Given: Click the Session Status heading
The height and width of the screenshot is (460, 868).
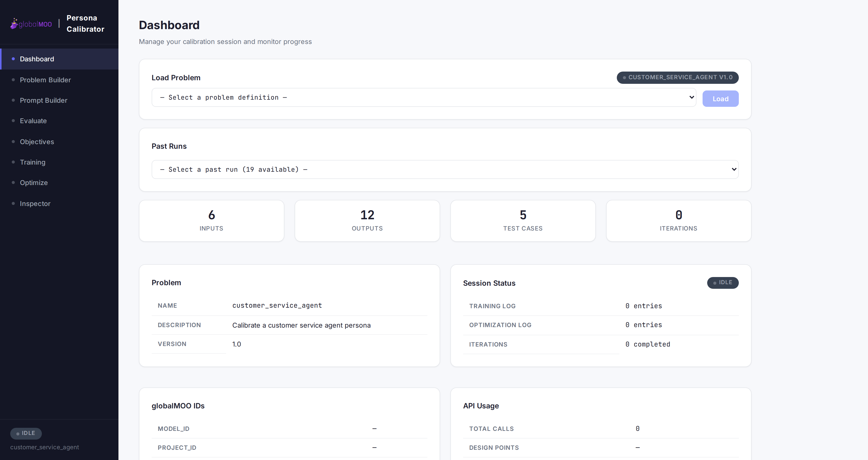Looking at the screenshot, I should pos(489,283).
